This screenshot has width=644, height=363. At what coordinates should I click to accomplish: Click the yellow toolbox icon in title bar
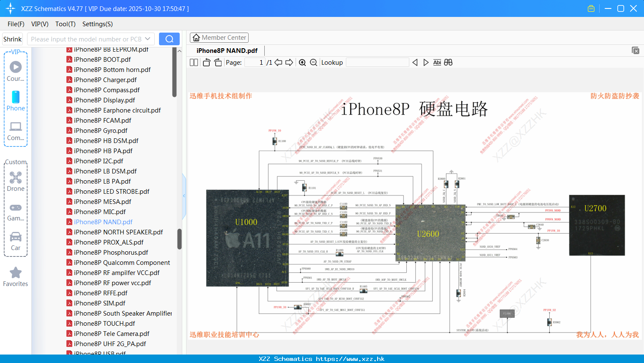pyautogui.click(x=591, y=8)
